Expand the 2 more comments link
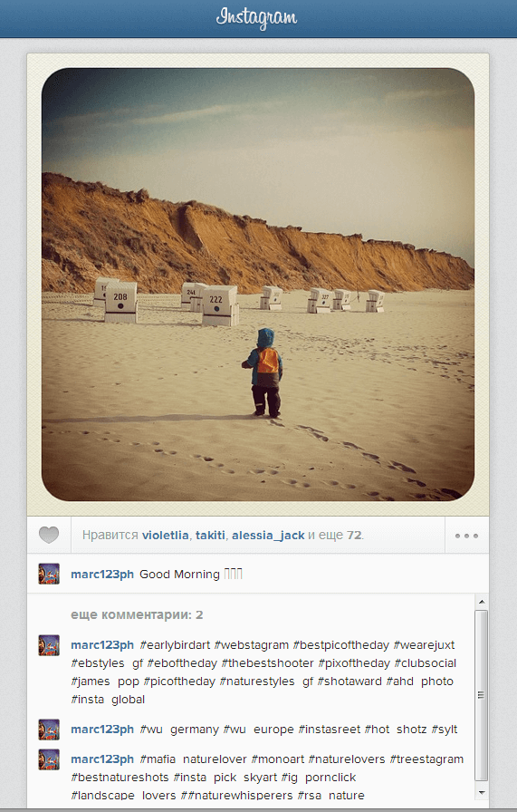The width and height of the screenshot is (517, 812). pyautogui.click(x=137, y=614)
